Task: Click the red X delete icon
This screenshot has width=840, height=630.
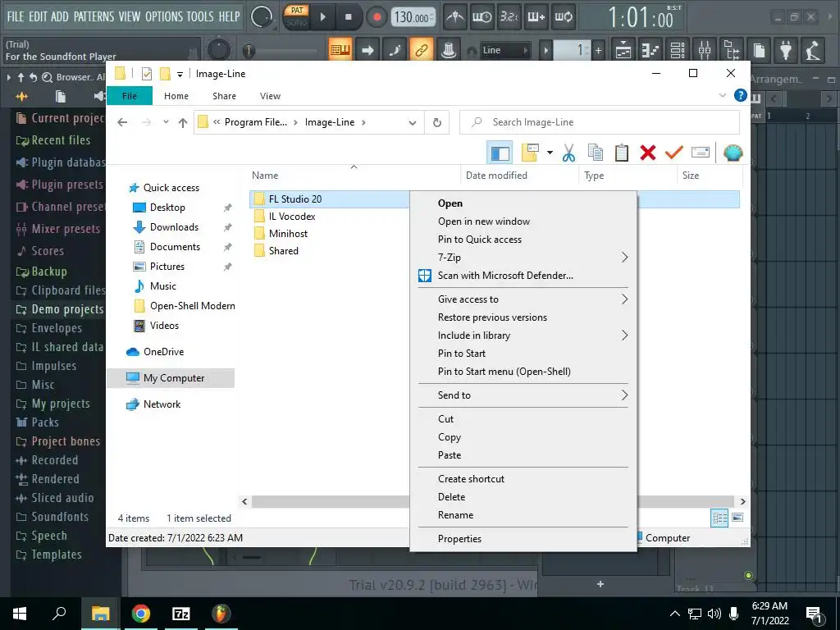Action: click(x=648, y=153)
